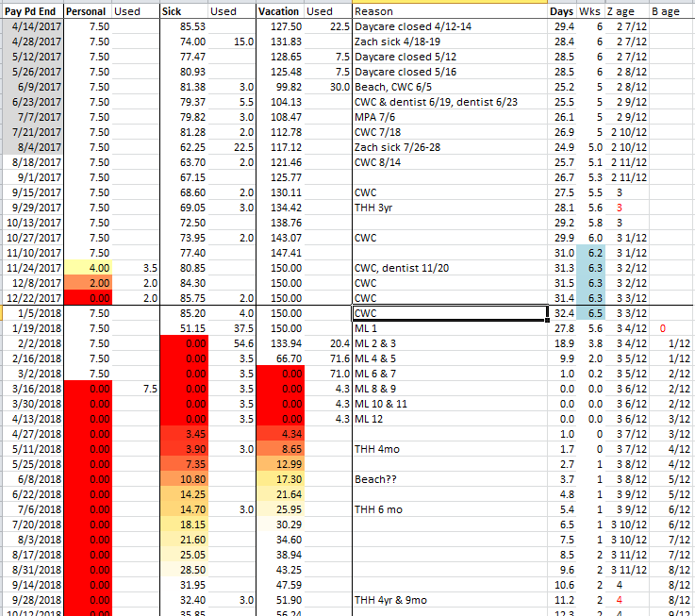Click the 'ML 12' reason cell
The height and width of the screenshot is (616, 695).
(x=450, y=419)
